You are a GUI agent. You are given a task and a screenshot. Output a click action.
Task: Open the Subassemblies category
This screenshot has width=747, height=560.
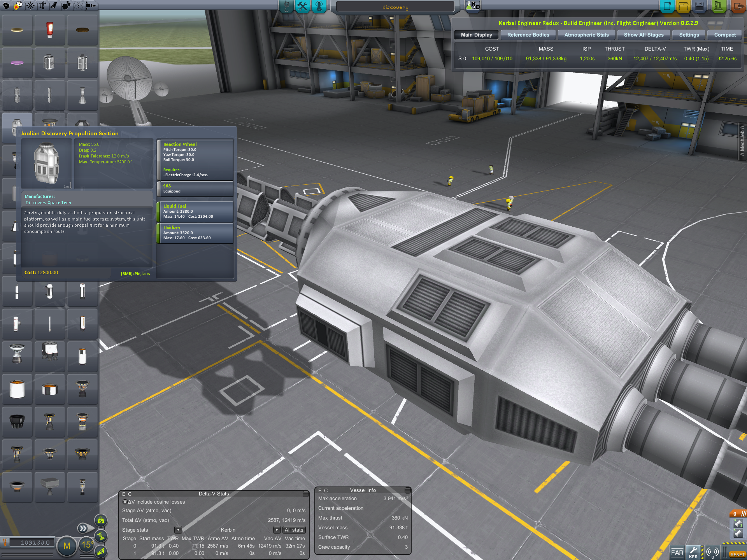pyautogui.click(x=91, y=5)
